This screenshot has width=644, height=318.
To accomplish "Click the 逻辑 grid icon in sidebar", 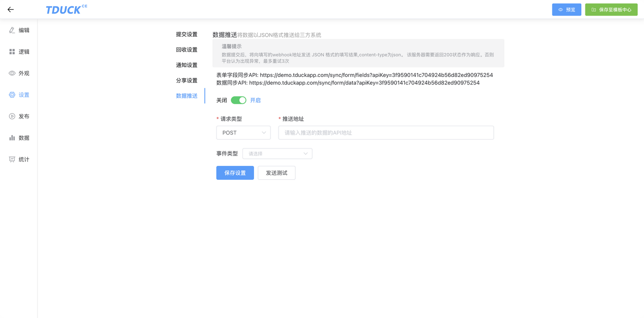I will [12, 52].
